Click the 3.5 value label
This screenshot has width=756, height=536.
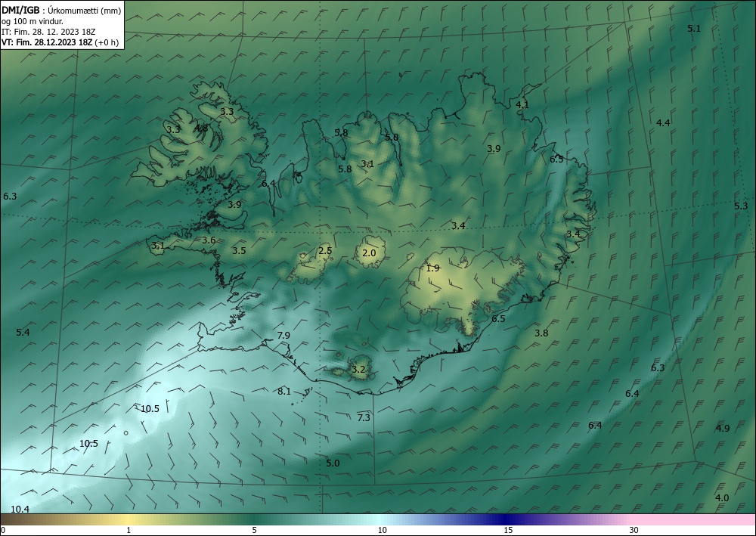[239, 251]
